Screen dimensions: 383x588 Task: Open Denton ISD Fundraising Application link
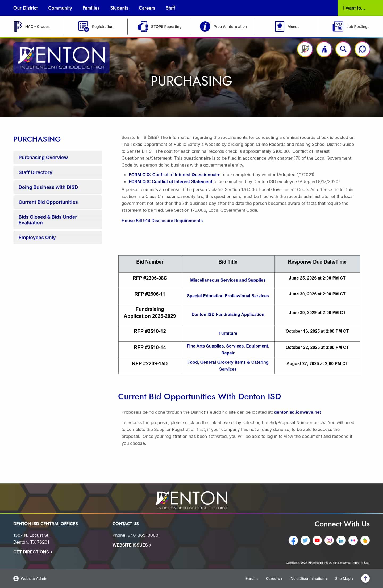[x=228, y=314]
